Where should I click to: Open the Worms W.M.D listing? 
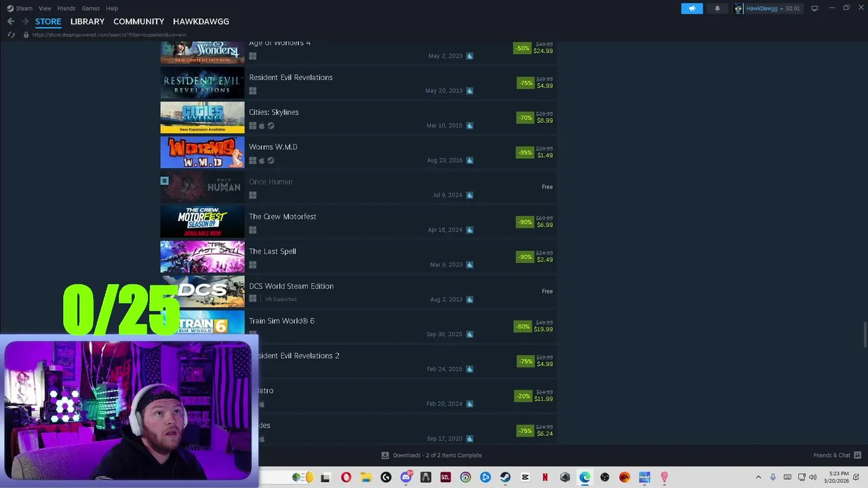(x=358, y=152)
